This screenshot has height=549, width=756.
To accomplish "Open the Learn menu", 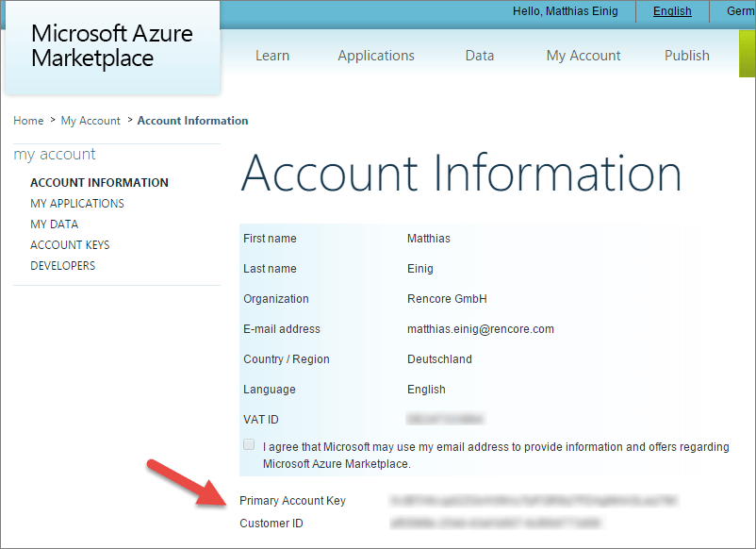I will tap(272, 56).
